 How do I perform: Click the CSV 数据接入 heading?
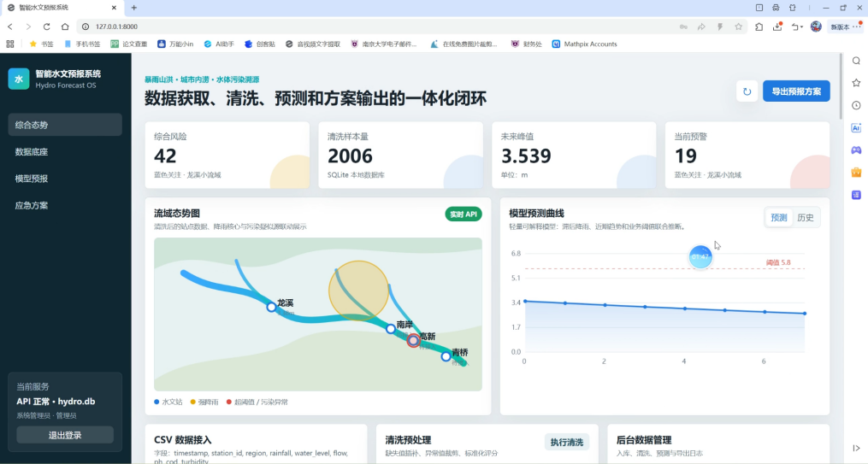tap(183, 440)
